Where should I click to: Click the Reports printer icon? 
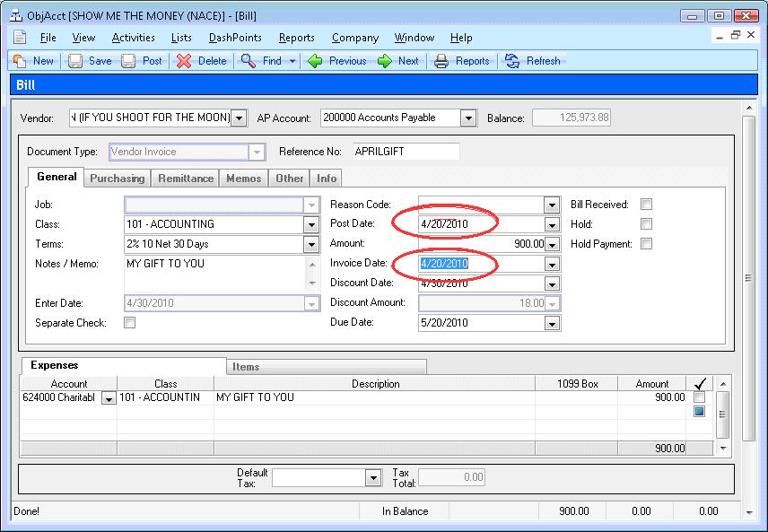(441, 61)
